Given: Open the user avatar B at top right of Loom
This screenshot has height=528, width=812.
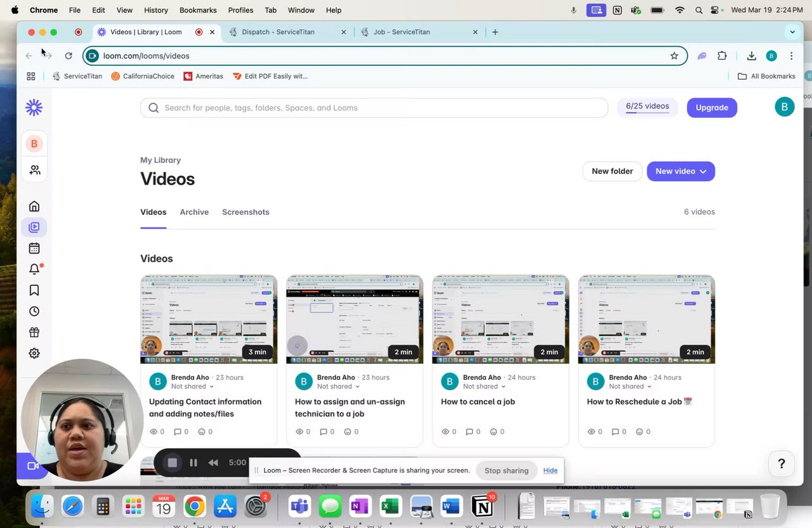Looking at the screenshot, I should pos(785,107).
